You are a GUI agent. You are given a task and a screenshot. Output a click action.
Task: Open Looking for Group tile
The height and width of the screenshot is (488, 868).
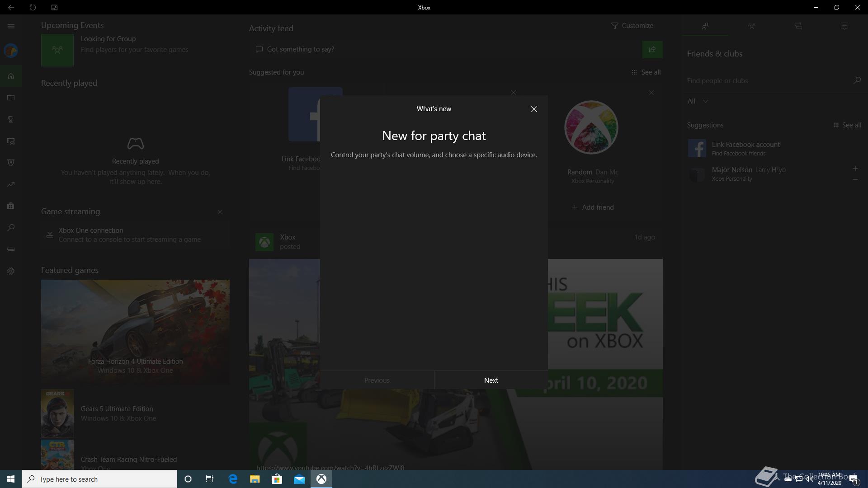[57, 50]
